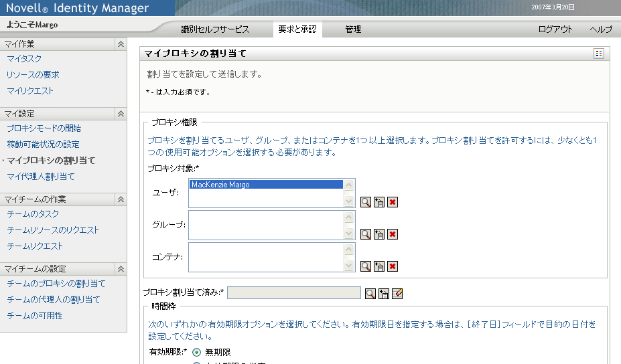Image resolution: width=621 pixels, height=364 pixels.
Task: Click red X icon beside グループ list
Action: click(x=393, y=234)
